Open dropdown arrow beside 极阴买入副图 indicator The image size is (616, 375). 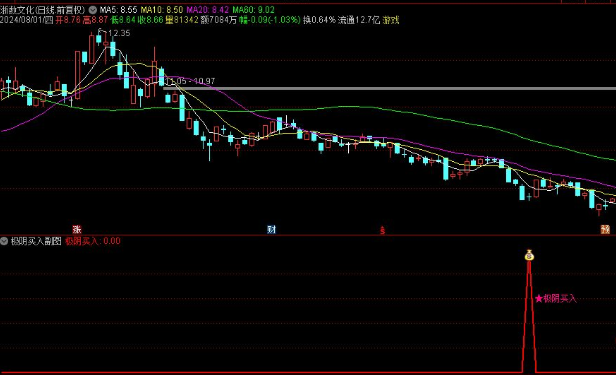pyautogui.click(x=4, y=241)
